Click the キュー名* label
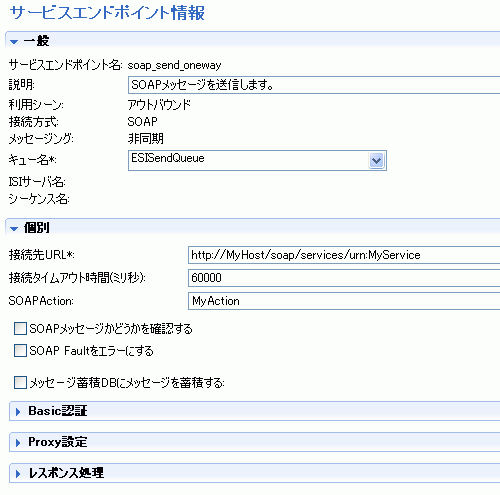Viewport: 500px width, 495px height. [32, 160]
